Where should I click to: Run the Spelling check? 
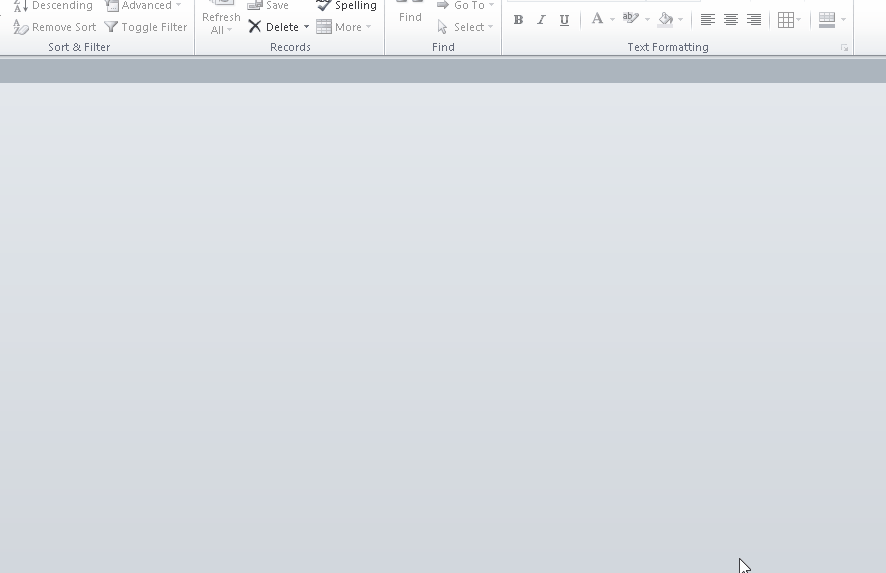(347, 6)
